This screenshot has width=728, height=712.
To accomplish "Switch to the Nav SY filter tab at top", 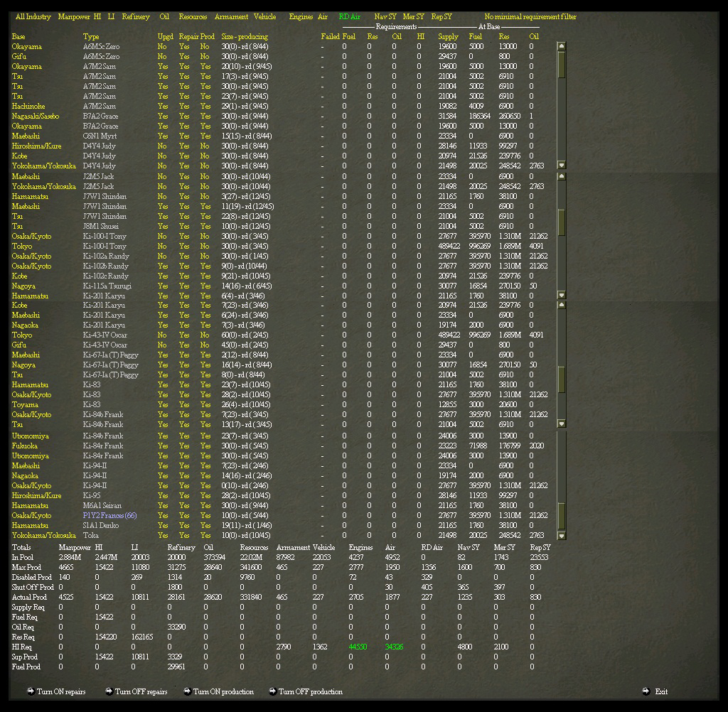I will 385,17.
